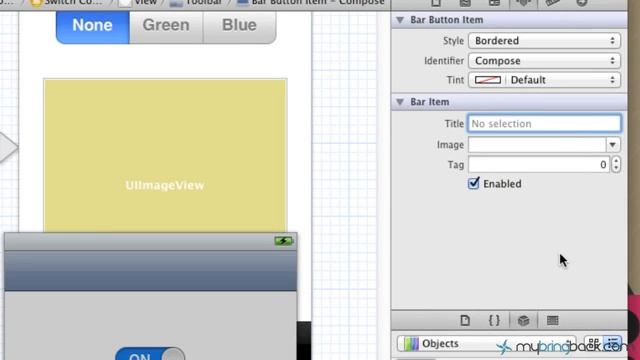The image size is (640, 360).
Task: Select the None segment
Action: (x=93, y=26)
